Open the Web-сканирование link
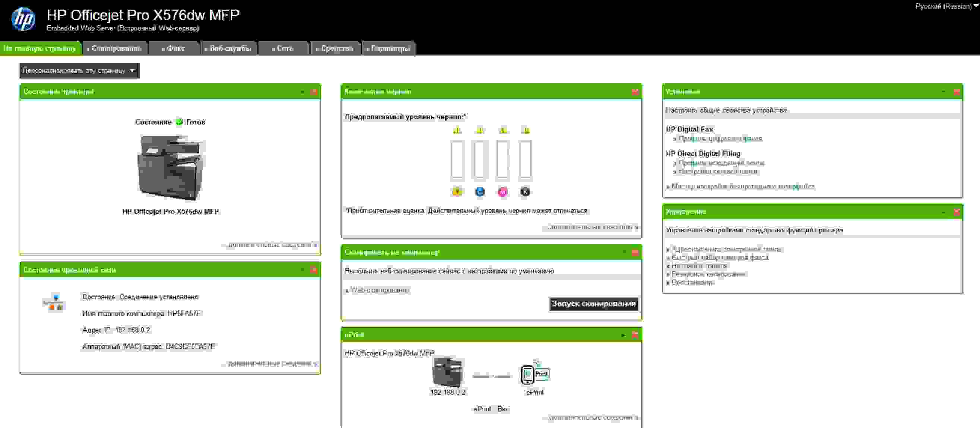980x428 pixels. pos(380,290)
